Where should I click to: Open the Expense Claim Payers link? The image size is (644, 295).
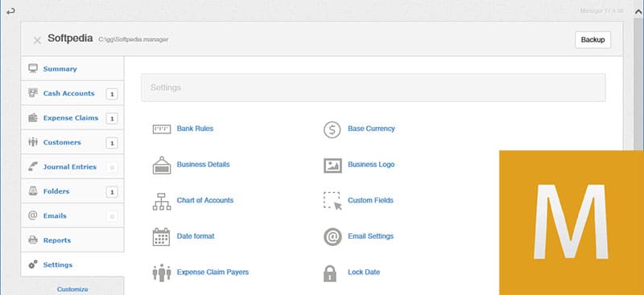click(x=213, y=272)
